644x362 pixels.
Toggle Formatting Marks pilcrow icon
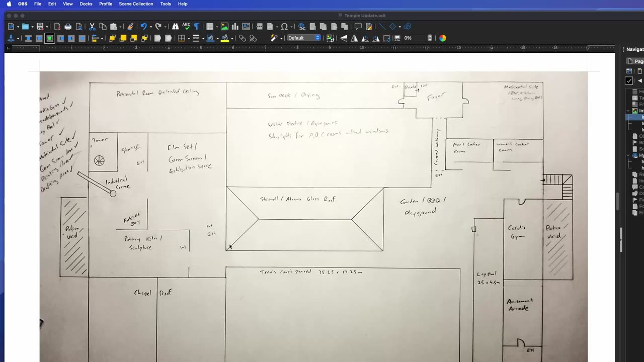(197, 26)
